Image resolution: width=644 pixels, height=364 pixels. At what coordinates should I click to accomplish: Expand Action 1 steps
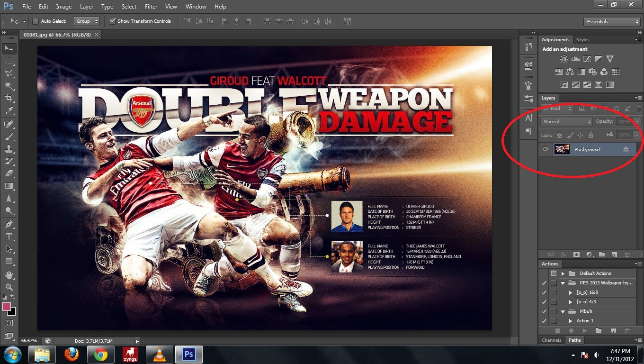tap(571, 321)
